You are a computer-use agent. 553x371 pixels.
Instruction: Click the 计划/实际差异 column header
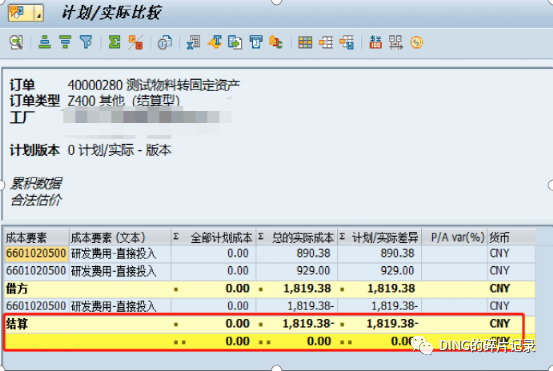click(379, 237)
